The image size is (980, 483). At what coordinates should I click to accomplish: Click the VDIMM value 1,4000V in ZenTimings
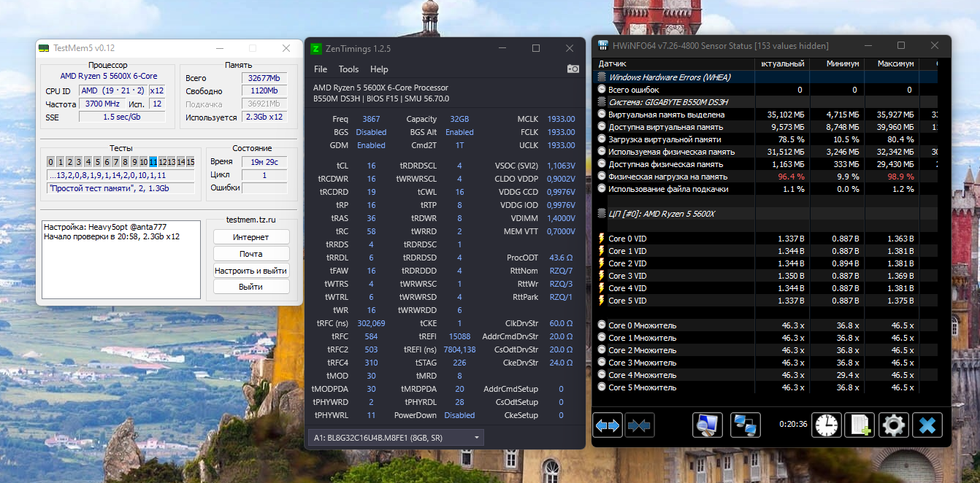[x=559, y=218]
